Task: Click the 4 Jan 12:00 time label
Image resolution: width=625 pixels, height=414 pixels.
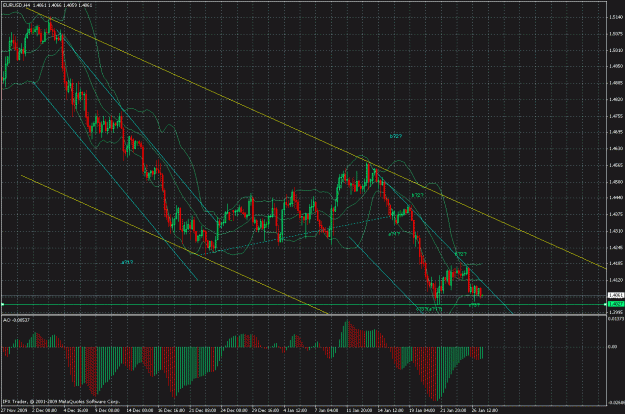Action: click(295, 410)
